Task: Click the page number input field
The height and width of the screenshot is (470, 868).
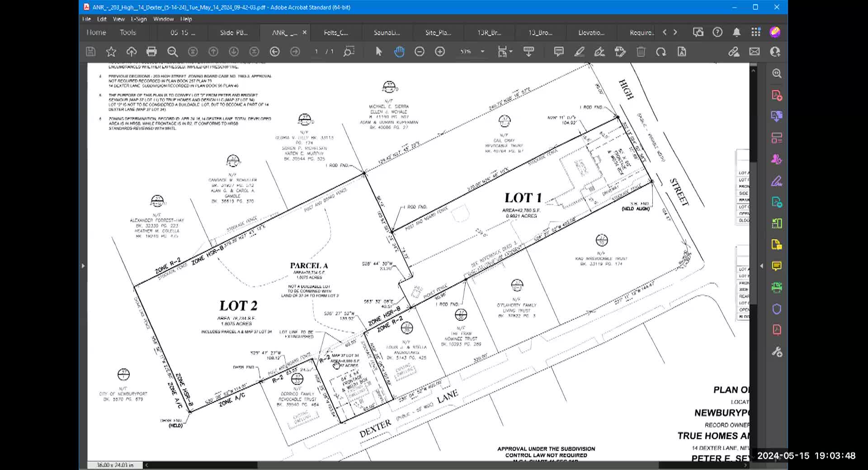Action: tap(316, 52)
